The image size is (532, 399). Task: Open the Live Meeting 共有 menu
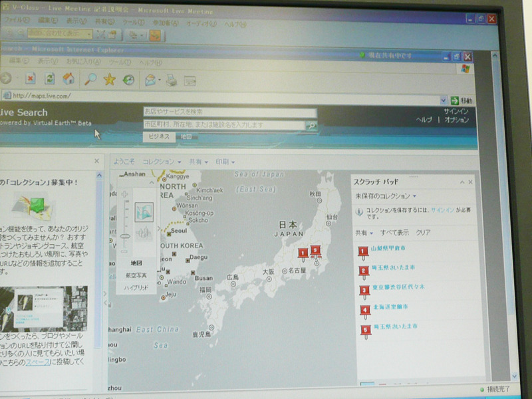point(104,22)
